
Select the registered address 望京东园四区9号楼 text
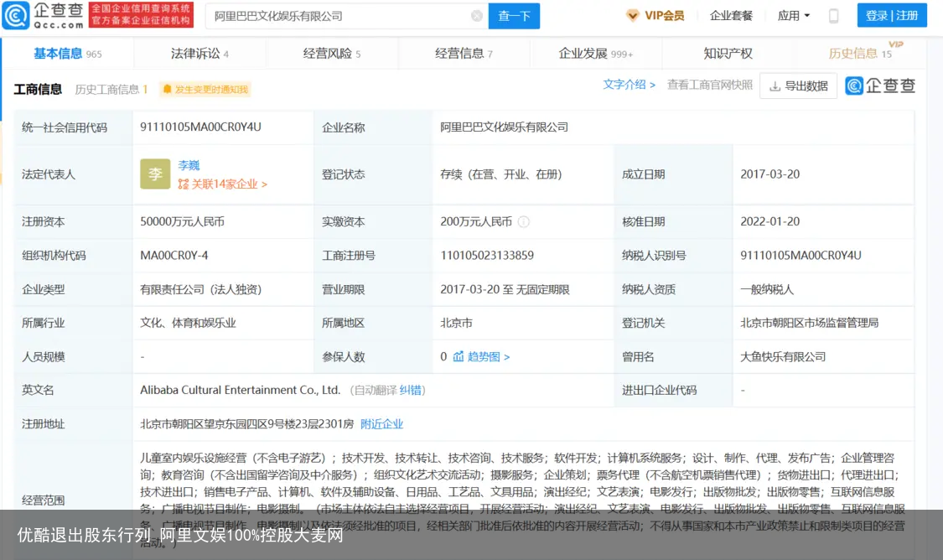point(246,424)
